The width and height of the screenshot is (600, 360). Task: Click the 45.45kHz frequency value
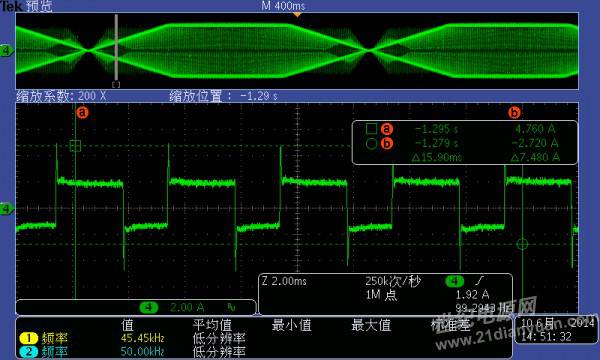coord(142,338)
